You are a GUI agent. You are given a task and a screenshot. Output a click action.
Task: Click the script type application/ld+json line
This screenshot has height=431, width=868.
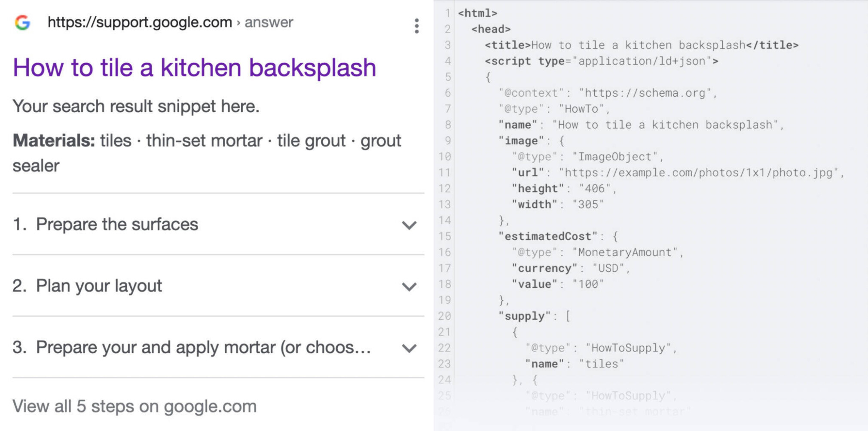pyautogui.click(x=602, y=61)
